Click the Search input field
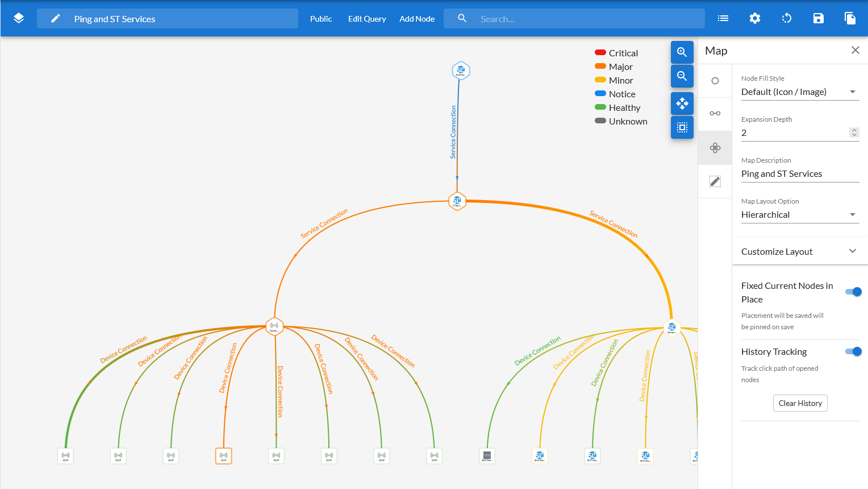 pyautogui.click(x=585, y=19)
